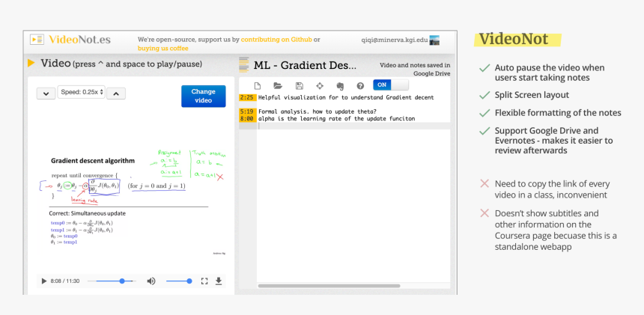Image resolution: width=644 pixels, height=315 pixels.
Task: Click note 'Formal analysis. how to update theta?'
Action: [317, 111]
